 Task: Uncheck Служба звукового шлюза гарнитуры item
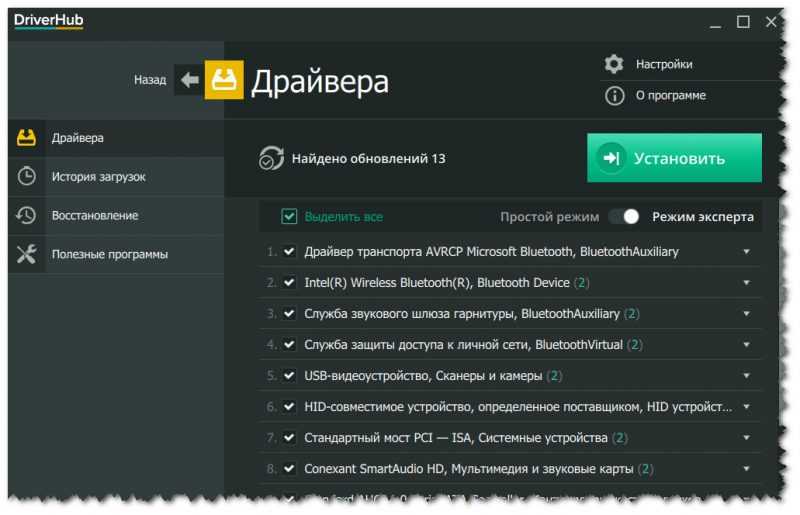289,313
